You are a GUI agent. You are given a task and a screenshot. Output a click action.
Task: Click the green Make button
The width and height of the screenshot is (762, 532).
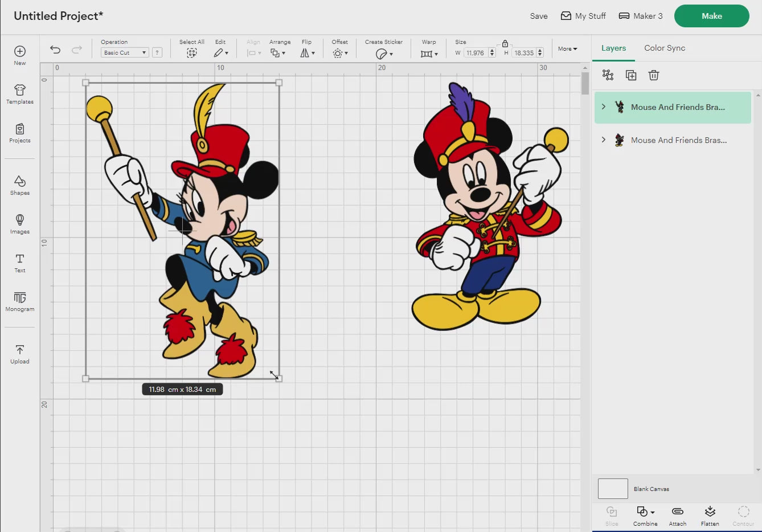pyautogui.click(x=712, y=16)
